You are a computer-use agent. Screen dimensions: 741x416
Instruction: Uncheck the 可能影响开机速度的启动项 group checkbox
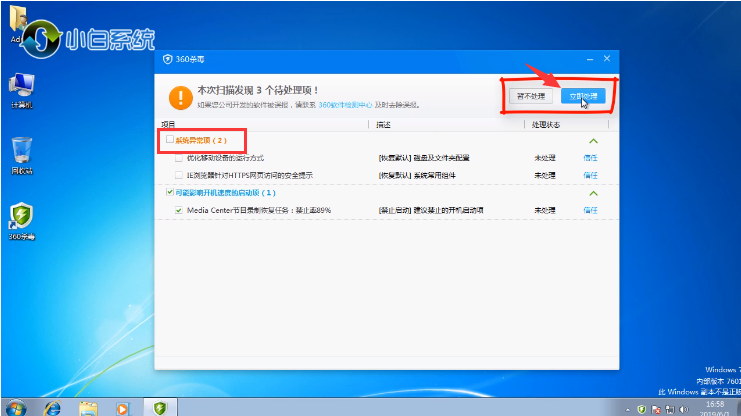170,192
